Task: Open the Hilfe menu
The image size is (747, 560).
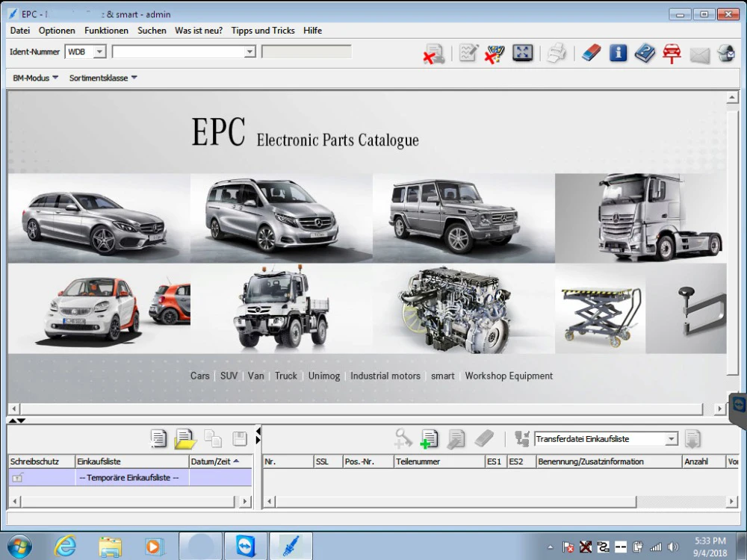Action: click(x=312, y=31)
